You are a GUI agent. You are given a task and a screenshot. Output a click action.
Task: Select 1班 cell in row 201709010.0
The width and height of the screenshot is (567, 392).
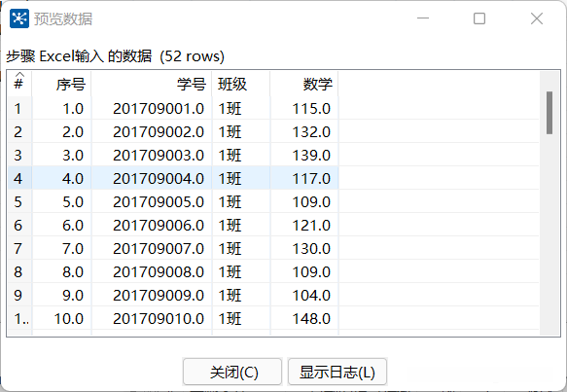(241, 319)
